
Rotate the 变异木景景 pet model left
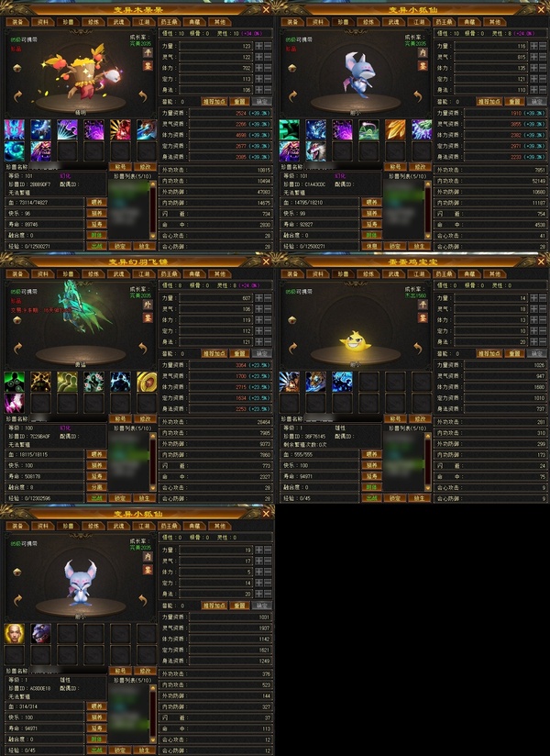coord(17,96)
